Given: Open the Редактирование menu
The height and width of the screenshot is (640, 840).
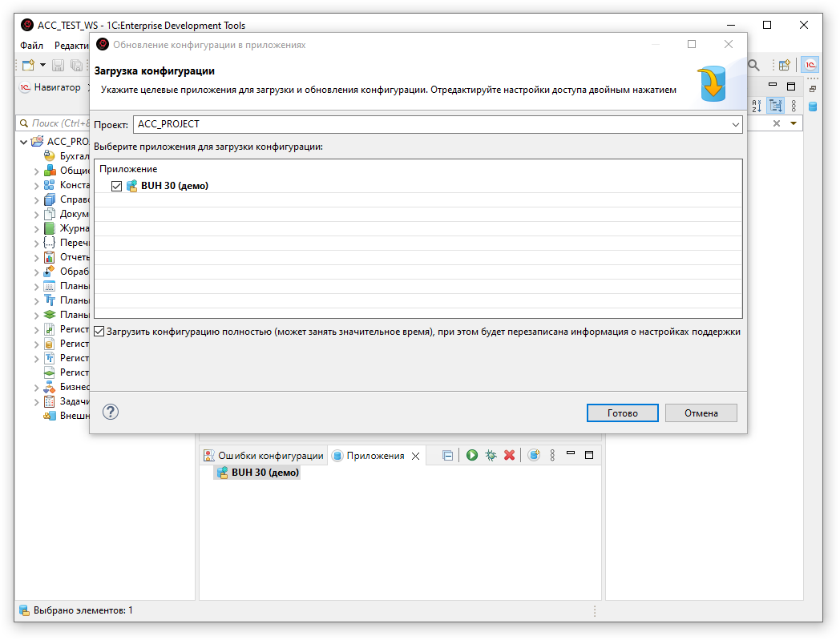Looking at the screenshot, I should [71, 46].
